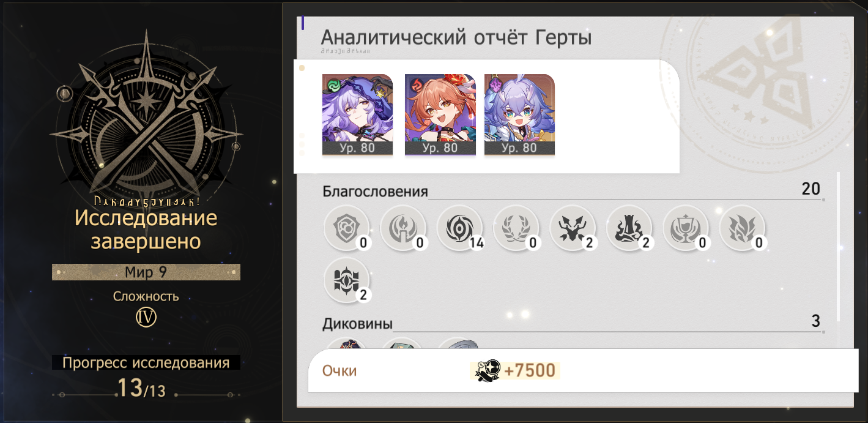Open the Erudition blessing icon in second row

tap(346, 280)
